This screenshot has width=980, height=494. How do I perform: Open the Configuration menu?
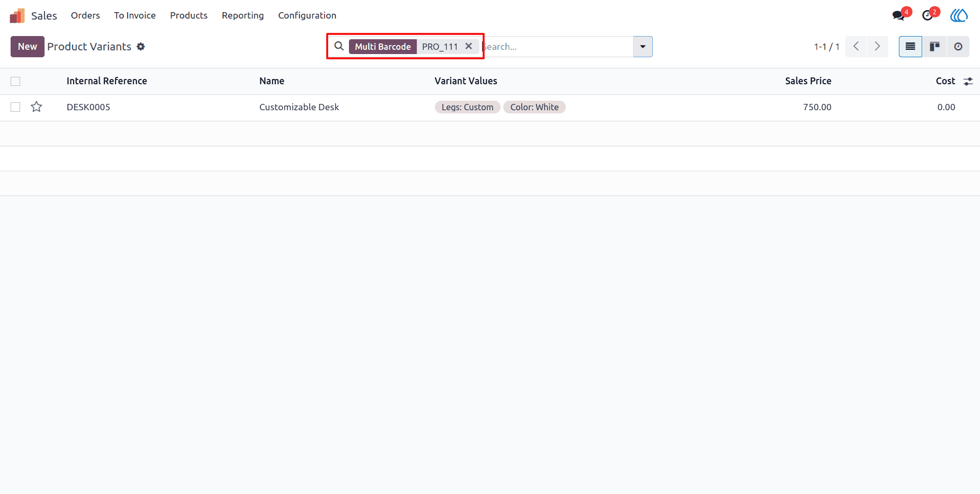(x=307, y=15)
